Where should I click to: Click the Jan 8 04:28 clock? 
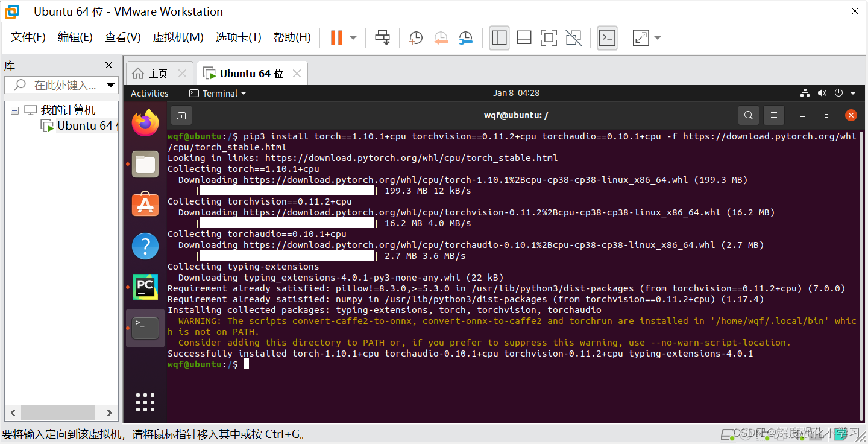click(516, 93)
